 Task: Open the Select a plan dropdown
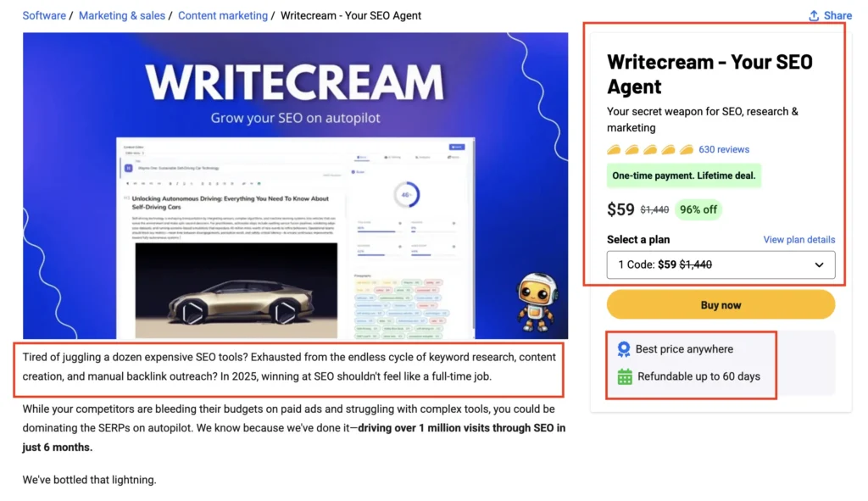[721, 264]
